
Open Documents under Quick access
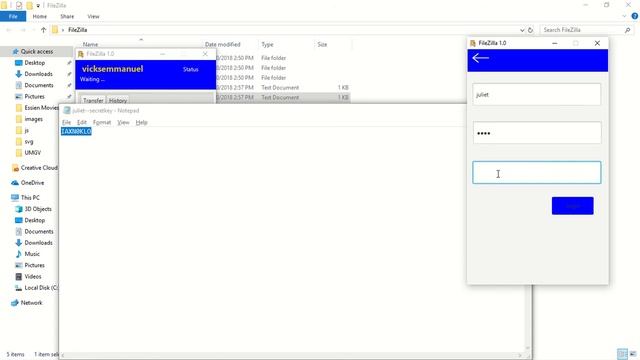[39, 85]
